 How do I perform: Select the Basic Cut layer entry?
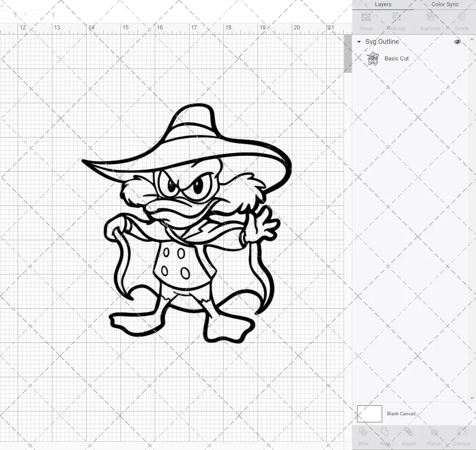pyautogui.click(x=397, y=58)
